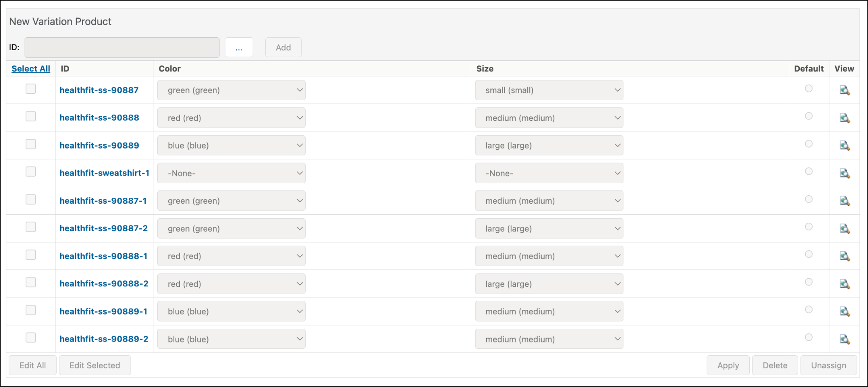Image resolution: width=868 pixels, height=387 pixels.
Task: Open product link healthfit-sweatshirt-1
Action: (x=105, y=173)
